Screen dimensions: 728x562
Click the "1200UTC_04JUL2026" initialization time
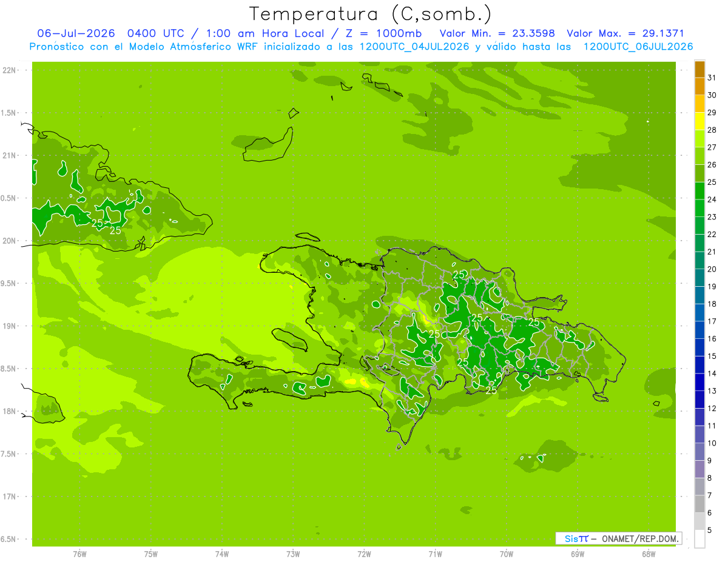coord(414,46)
